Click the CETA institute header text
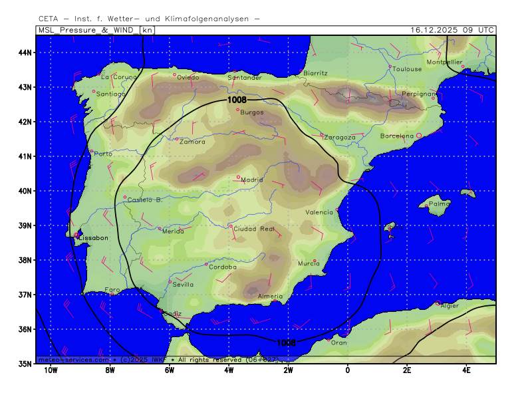532x399 pixels. coord(150,19)
